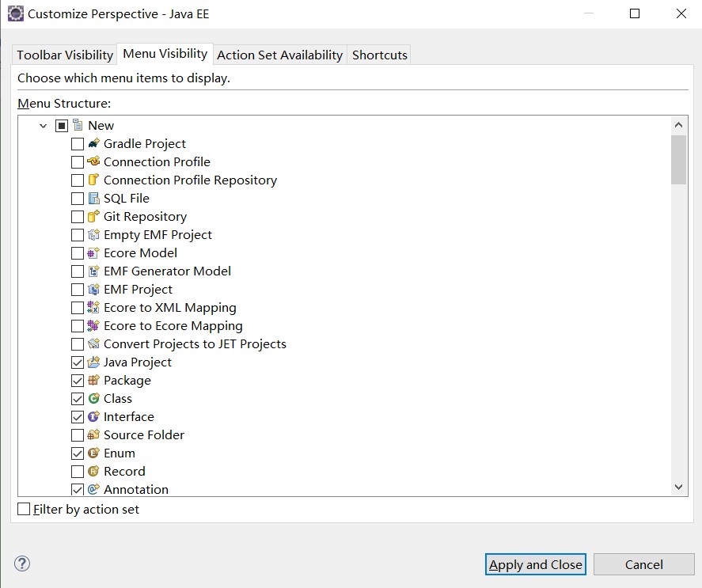The image size is (702, 588).
Task: Uncheck the Package checkbox
Action: point(78,381)
